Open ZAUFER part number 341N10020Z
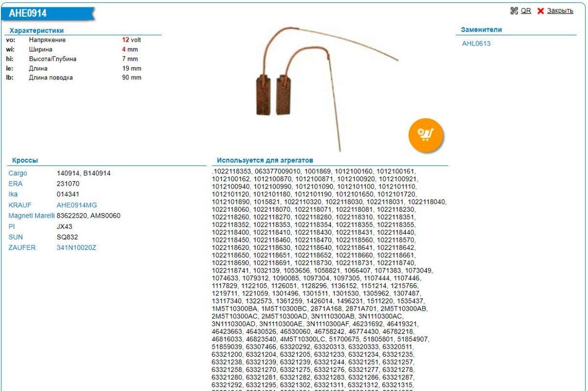 pyautogui.click(x=76, y=248)
